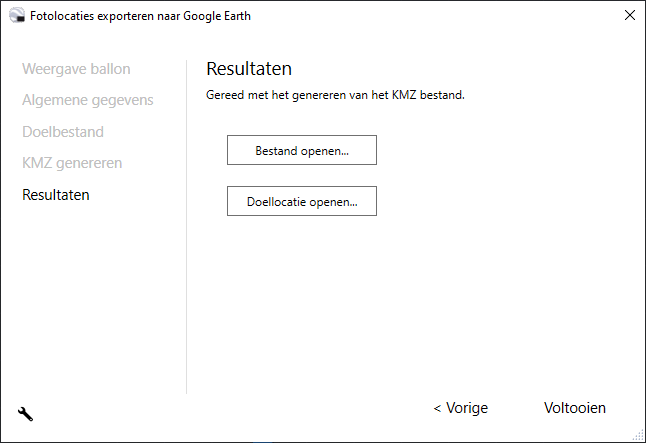This screenshot has width=646, height=443.
Task: Click empty title bar space right of title
Action: click(430, 16)
